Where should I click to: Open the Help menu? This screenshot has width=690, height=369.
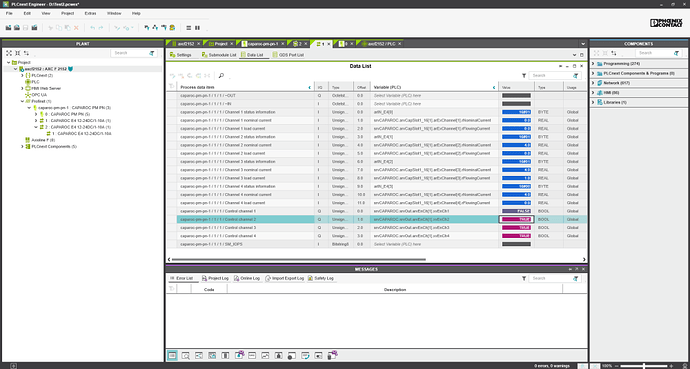136,13
